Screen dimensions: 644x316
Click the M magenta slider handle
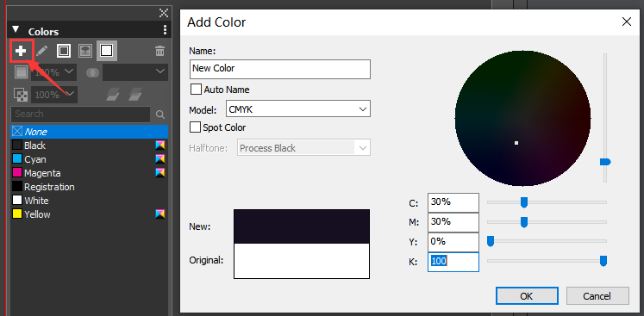point(524,222)
